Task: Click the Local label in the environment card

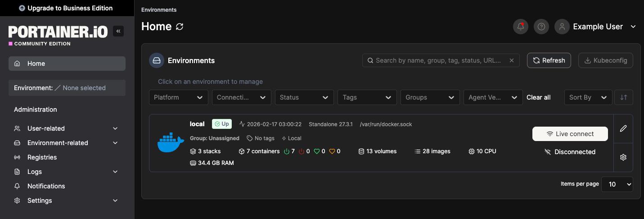Action: [x=292, y=138]
